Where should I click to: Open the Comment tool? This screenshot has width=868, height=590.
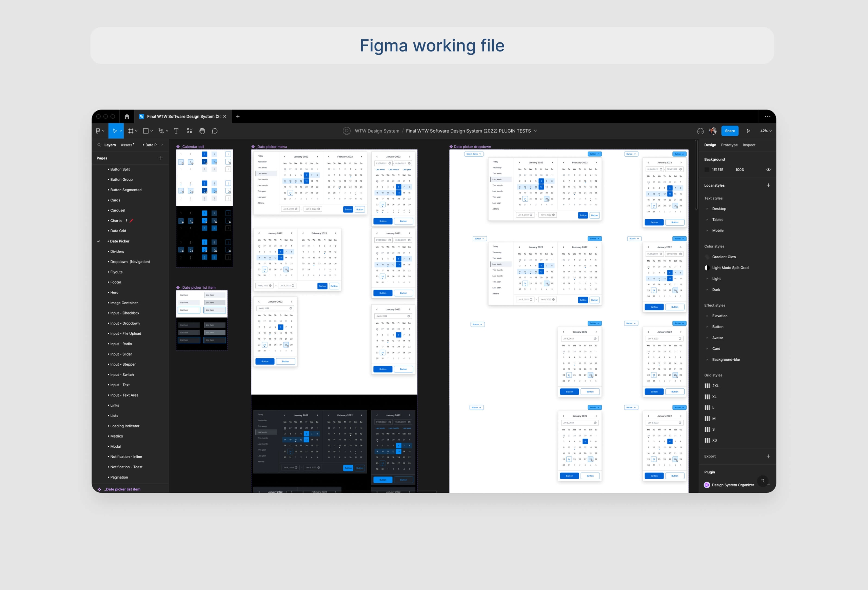(215, 131)
